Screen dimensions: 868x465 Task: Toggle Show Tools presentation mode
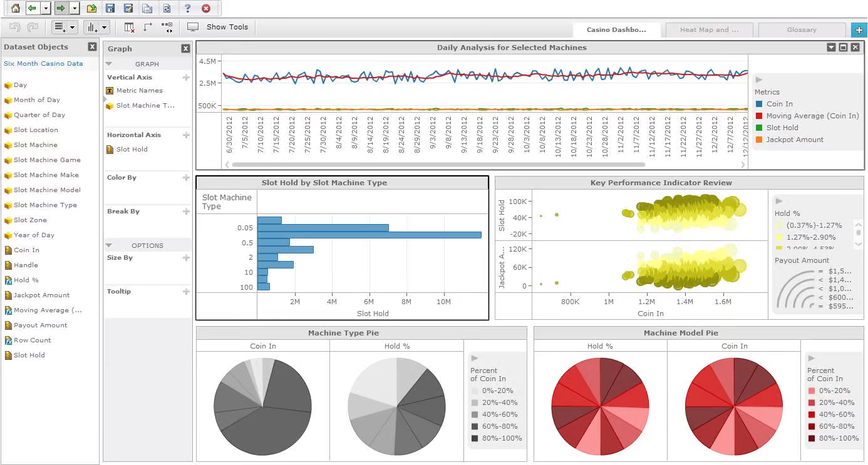point(219,28)
